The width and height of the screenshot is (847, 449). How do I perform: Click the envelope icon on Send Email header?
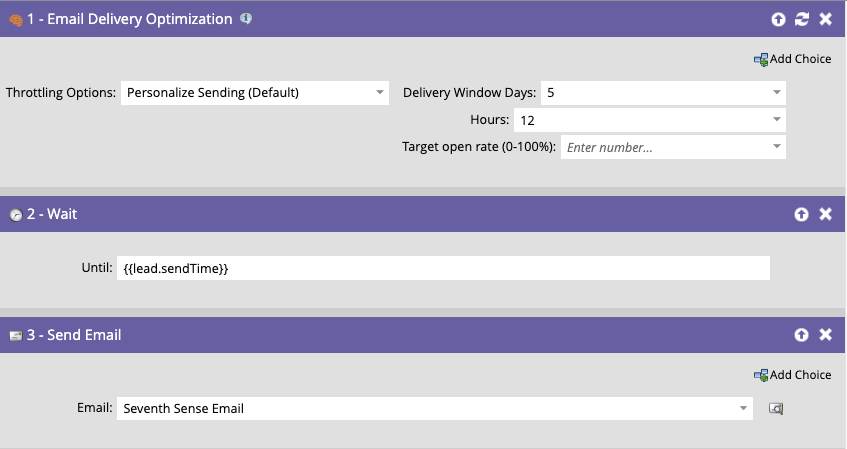pyautogui.click(x=16, y=336)
